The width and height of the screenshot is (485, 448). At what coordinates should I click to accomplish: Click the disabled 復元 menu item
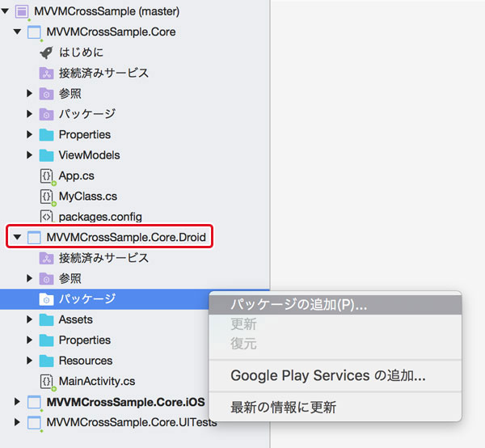pos(335,344)
